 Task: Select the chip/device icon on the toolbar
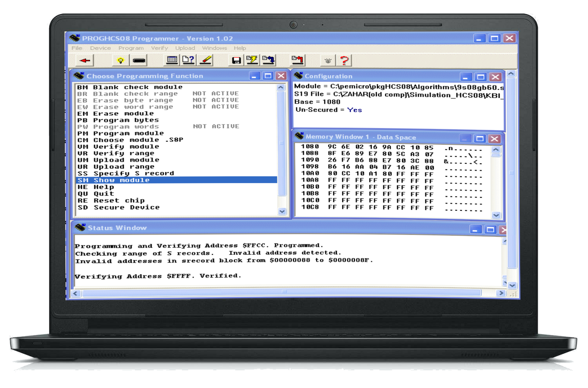(139, 60)
